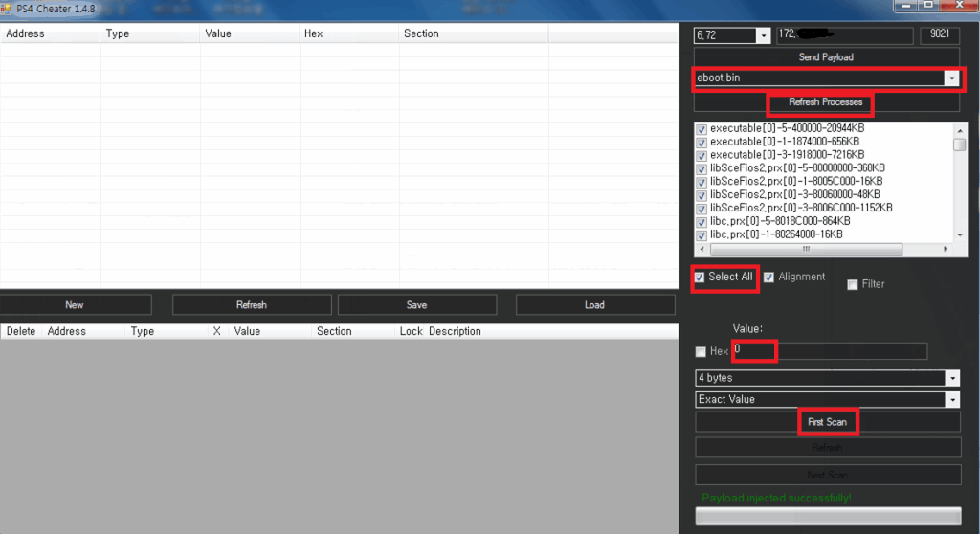Click the Refresh Processes button
The height and width of the screenshot is (534, 980).
(x=826, y=102)
